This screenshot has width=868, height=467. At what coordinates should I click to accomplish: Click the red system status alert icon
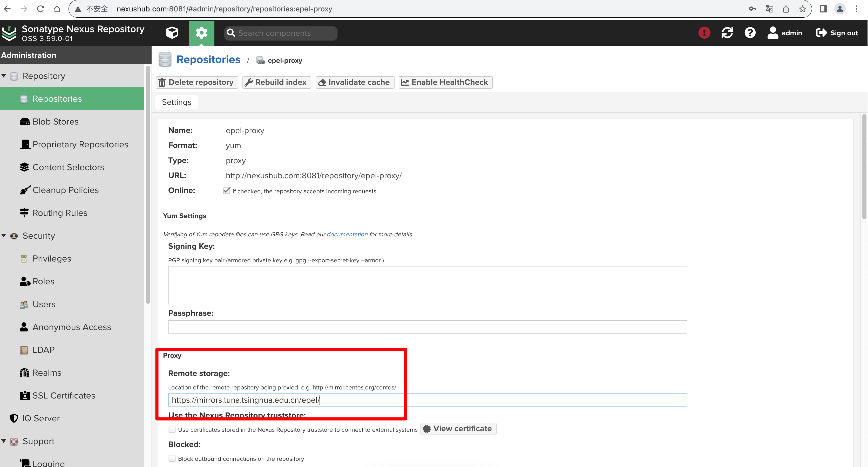coord(704,33)
